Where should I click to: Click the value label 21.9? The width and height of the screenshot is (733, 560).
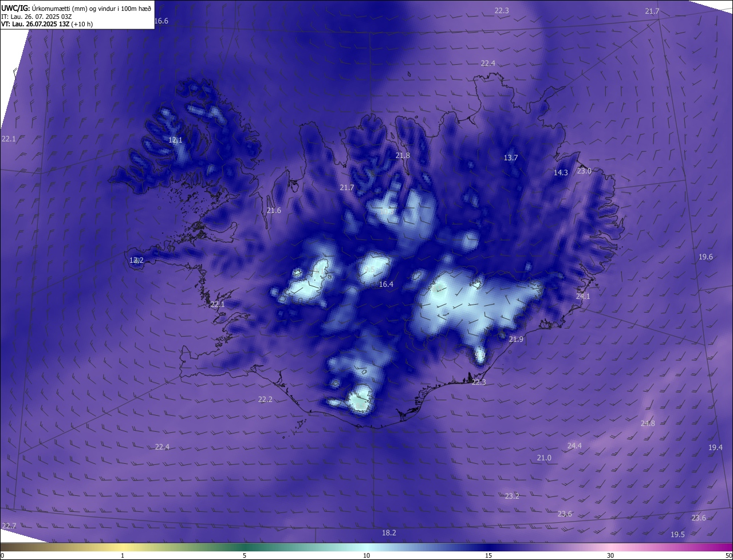coord(516,339)
